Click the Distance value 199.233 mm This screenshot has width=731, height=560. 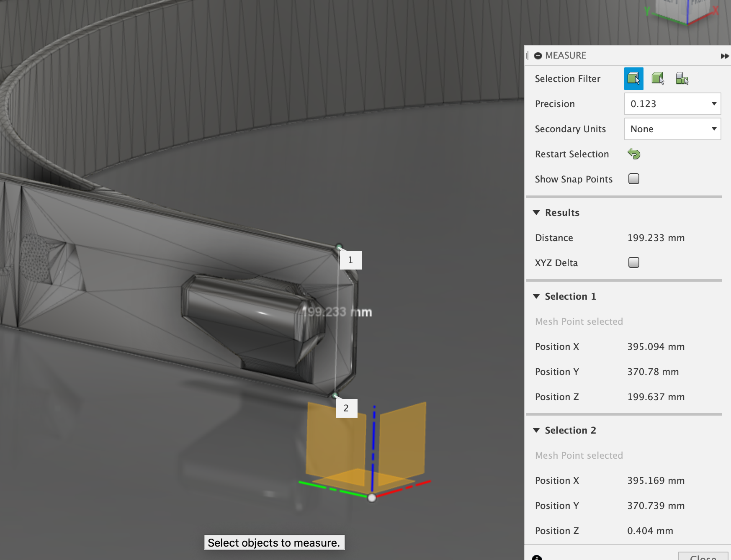click(x=656, y=238)
